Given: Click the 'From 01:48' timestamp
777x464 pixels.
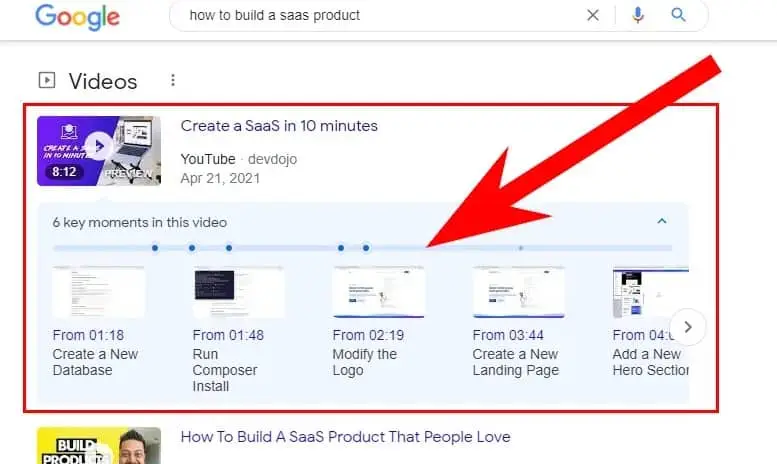Looking at the screenshot, I should (x=228, y=336).
